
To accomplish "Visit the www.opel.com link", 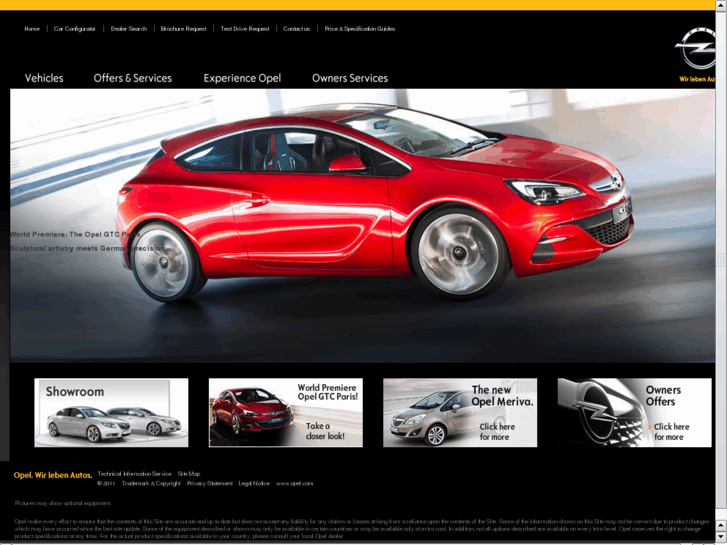I will (x=294, y=483).
